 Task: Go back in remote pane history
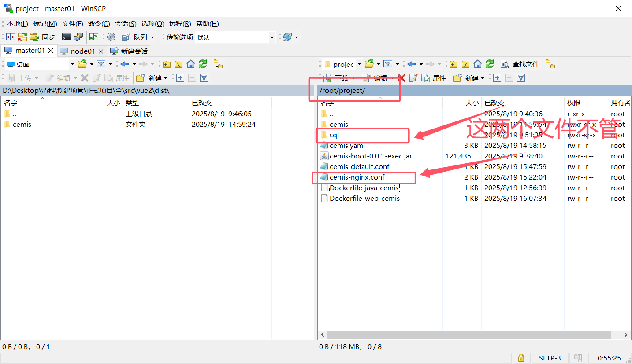412,64
